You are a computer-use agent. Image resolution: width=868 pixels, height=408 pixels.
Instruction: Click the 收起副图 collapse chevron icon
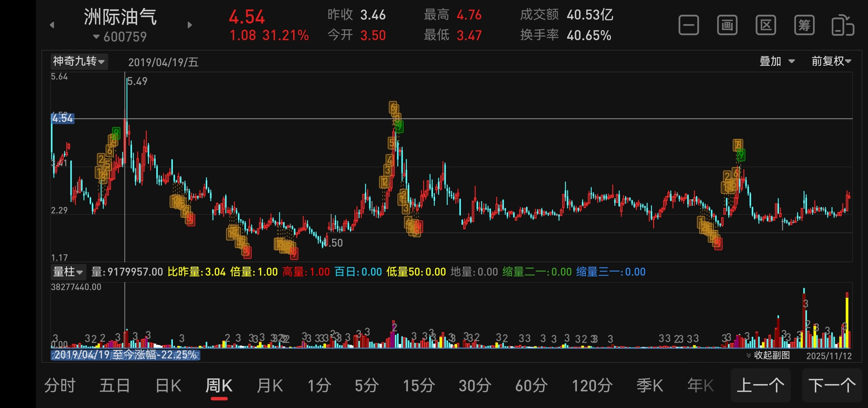(x=749, y=356)
